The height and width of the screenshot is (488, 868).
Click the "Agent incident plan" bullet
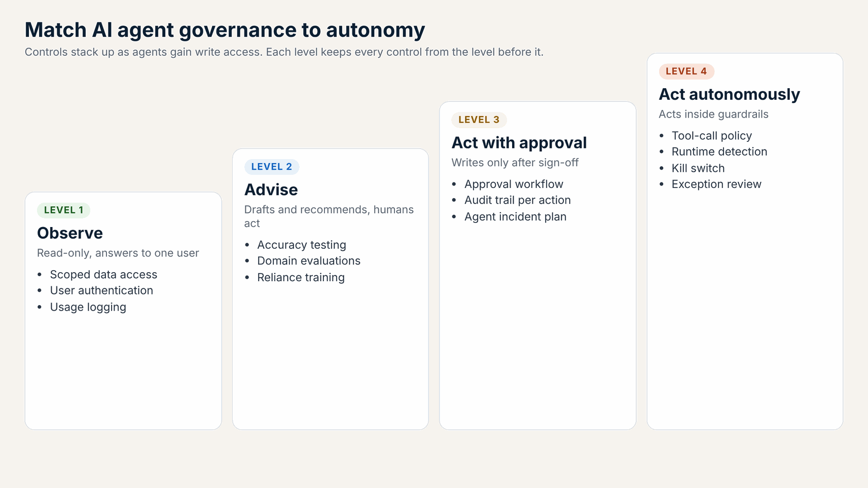tap(516, 217)
